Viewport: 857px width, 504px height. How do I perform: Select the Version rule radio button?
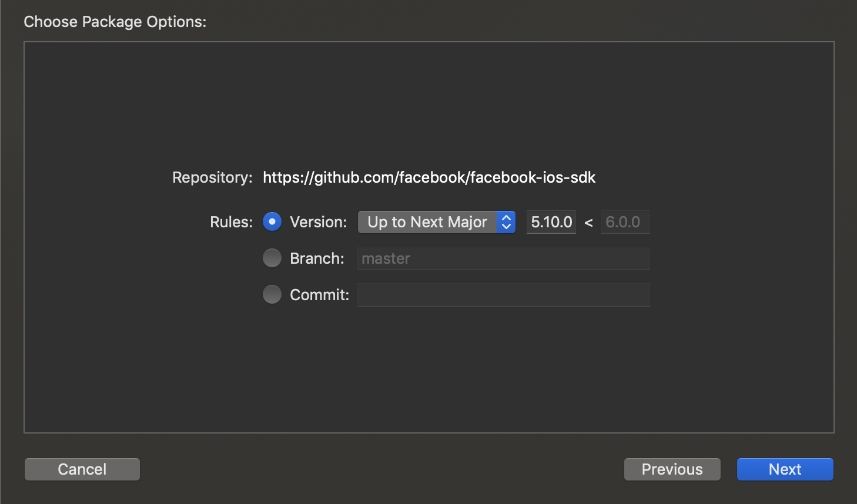coord(272,221)
